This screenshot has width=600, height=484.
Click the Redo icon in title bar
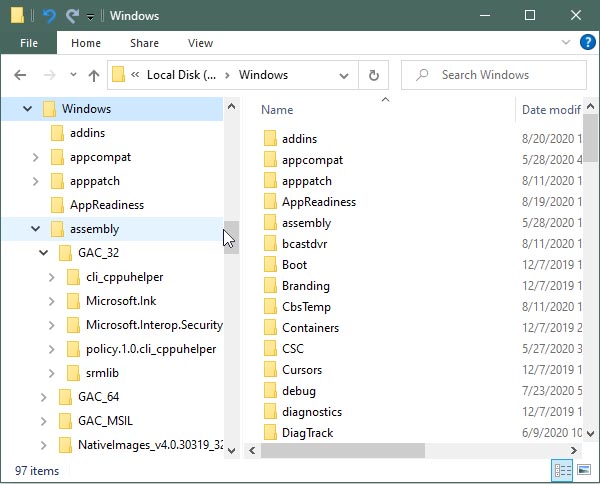coord(72,16)
